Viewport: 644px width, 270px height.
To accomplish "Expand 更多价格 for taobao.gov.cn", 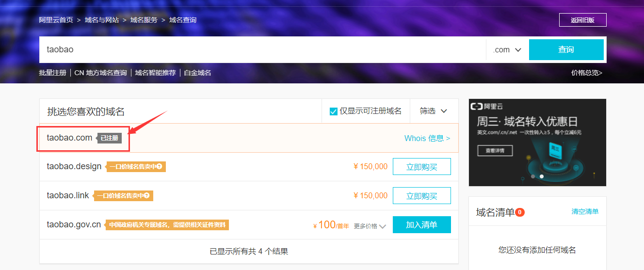I will coord(370,226).
